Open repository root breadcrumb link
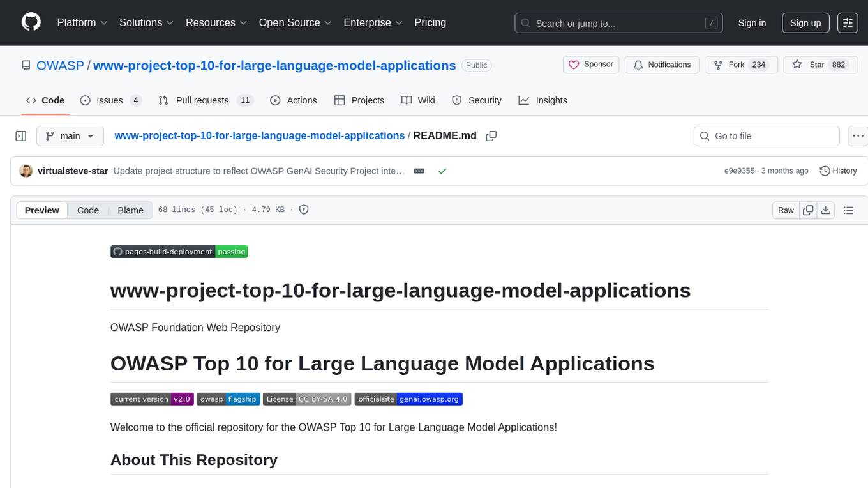868x488 pixels. coord(259,135)
